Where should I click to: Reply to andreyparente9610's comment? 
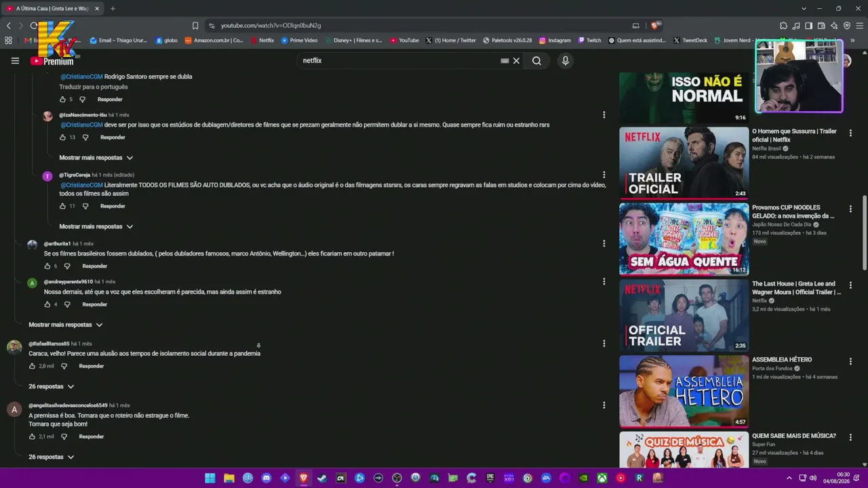coord(94,304)
